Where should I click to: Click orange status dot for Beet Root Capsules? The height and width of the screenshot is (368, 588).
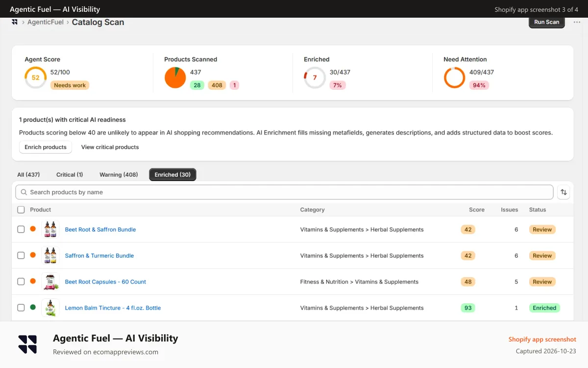(33, 281)
